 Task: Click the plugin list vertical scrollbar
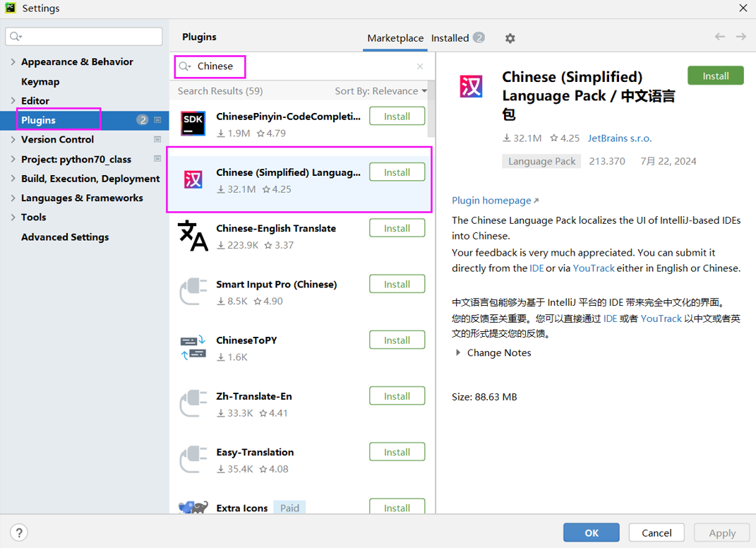pyautogui.click(x=431, y=109)
